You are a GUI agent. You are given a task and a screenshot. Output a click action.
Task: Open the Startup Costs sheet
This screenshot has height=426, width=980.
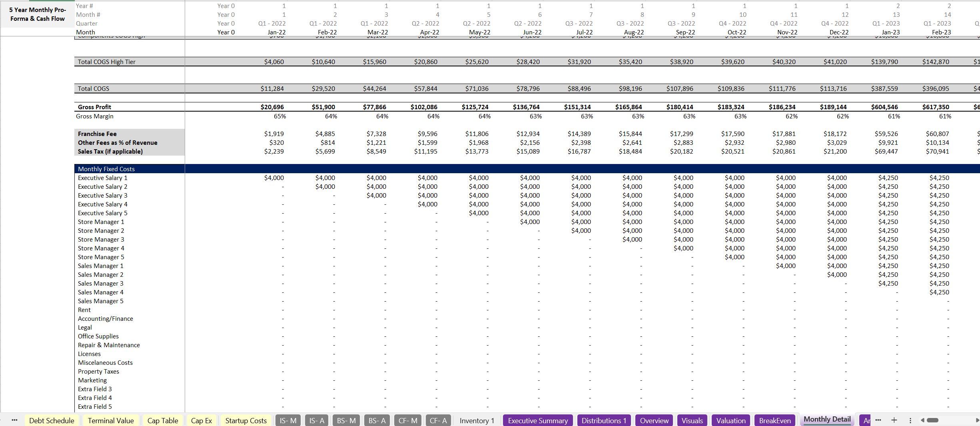click(246, 420)
